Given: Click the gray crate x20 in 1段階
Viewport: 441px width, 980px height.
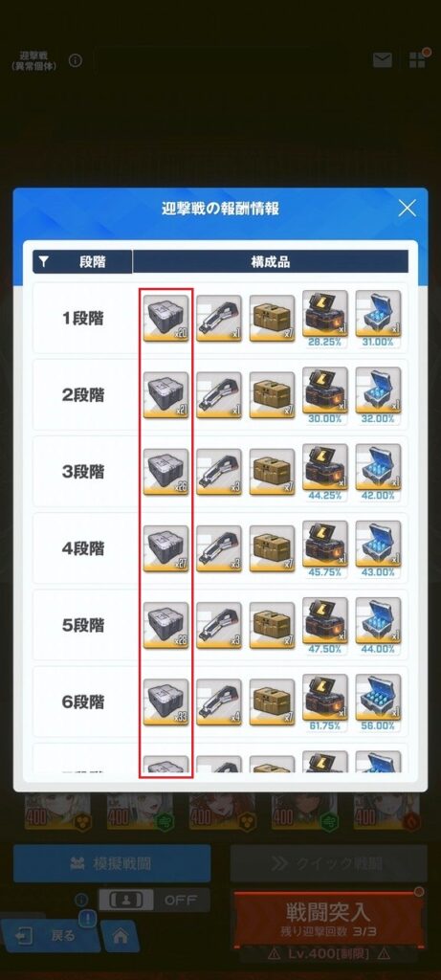Looking at the screenshot, I should pyautogui.click(x=166, y=318).
